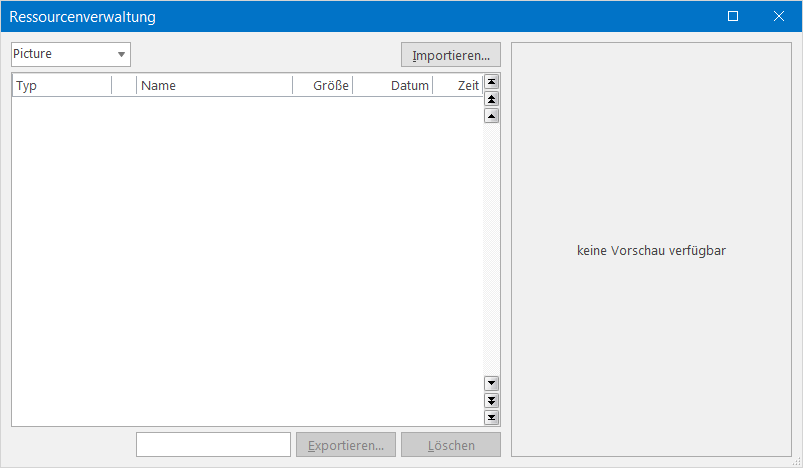Sort resources by the Name column header
803x468 pixels.
click(x=214, y=86)
